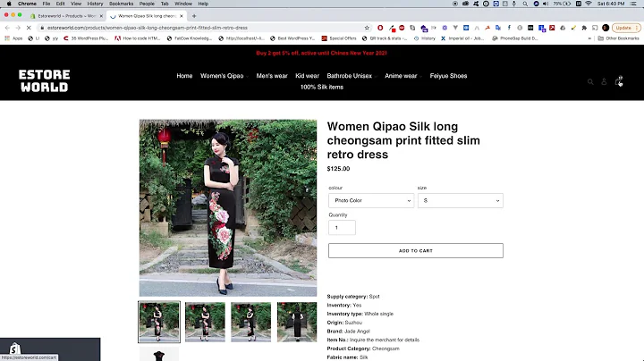Click the 'Brand: Jade Angel' detail line
Viewport: 644px width, 361px height.
click(348, 331)
